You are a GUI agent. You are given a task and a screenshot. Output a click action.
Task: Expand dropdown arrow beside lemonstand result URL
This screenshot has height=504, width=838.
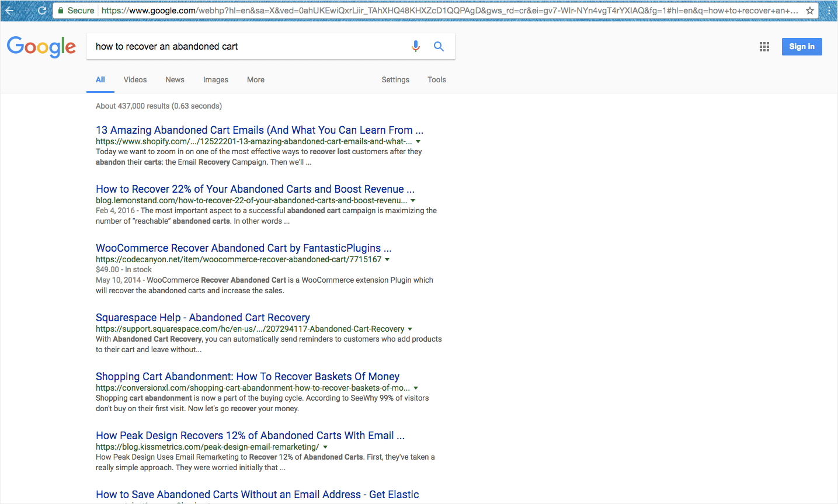click(x=413, y=200)
